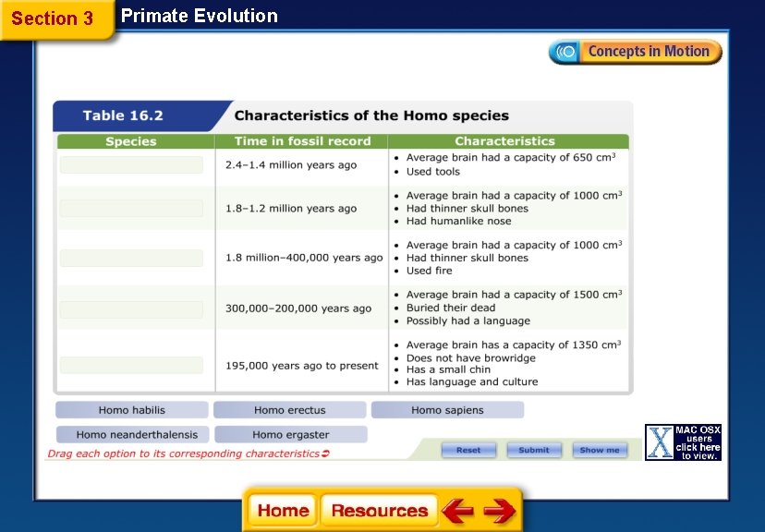This screenshot has width=765, height=532.
Task: Click species slot for 300,000–200,000 years ago
Action: [131, 309]
